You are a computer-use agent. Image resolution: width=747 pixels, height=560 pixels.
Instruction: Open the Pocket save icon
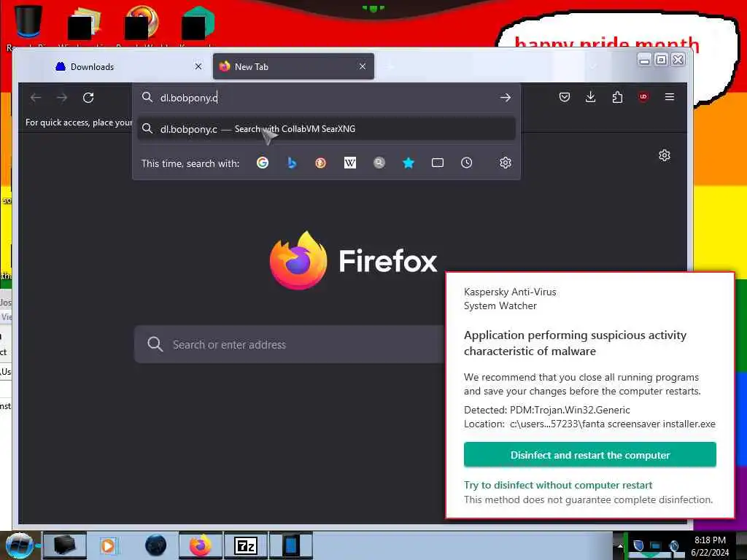click(565, 97)
